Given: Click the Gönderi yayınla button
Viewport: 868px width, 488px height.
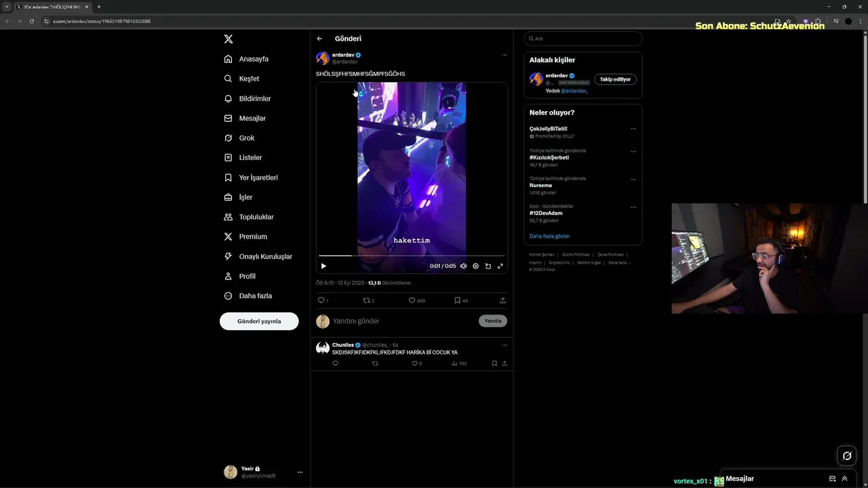Looking at the screenshot, I should [x=259, y=321].
